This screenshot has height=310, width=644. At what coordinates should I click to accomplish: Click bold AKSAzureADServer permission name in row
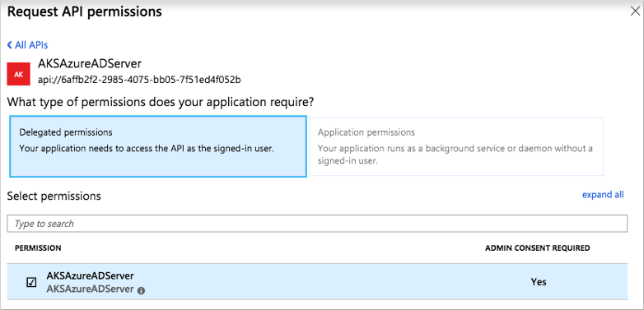90,275
